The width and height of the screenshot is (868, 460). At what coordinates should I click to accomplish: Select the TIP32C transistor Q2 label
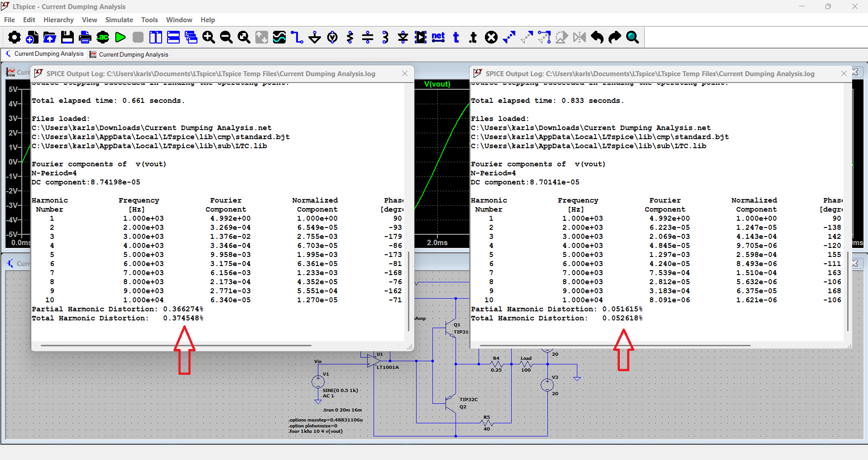point(469,400)
